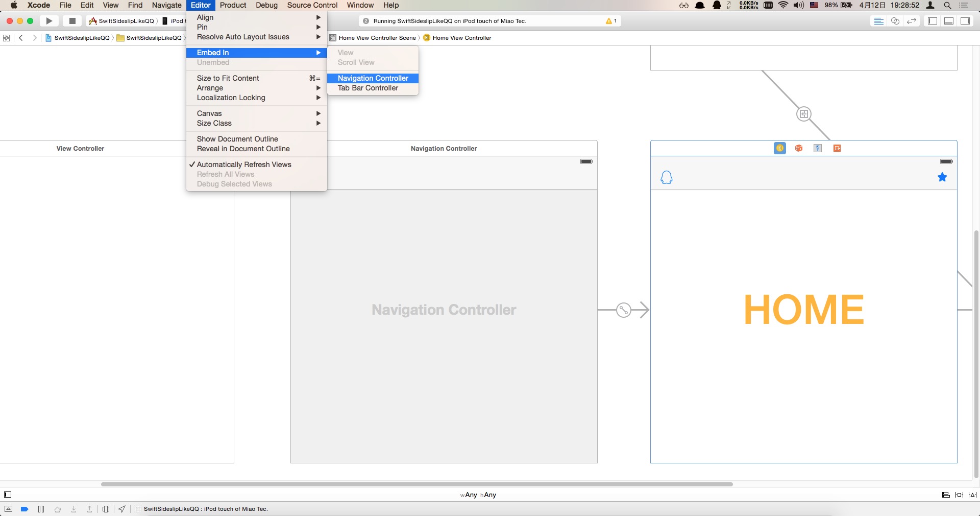Screen dimensions: 980x516
Task: Click the horizontal canvas scrollbar
Action: tap(416, 484)
